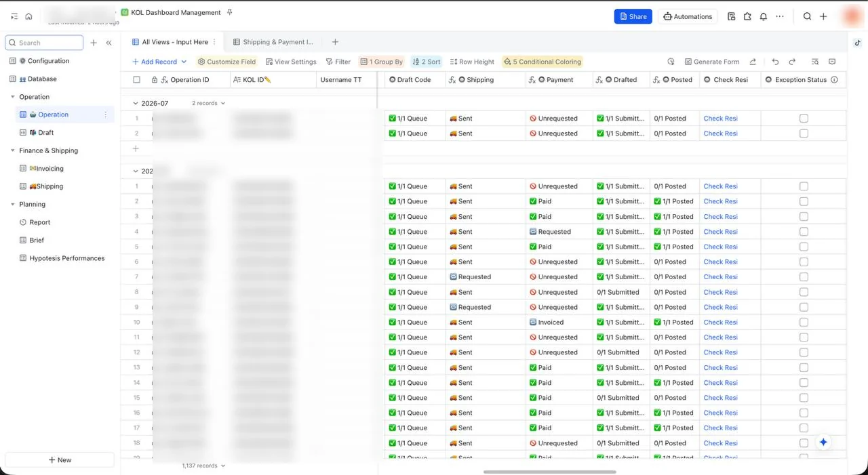Image resolution: width=868 pixels, height=475 pixels.
Task: Click Generate Form
Action: click(711, 62)
